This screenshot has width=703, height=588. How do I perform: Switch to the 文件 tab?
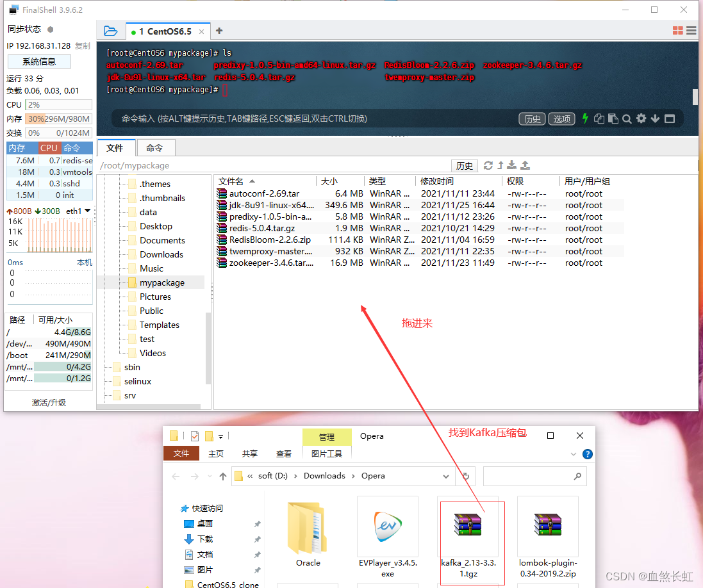[115, 148]
